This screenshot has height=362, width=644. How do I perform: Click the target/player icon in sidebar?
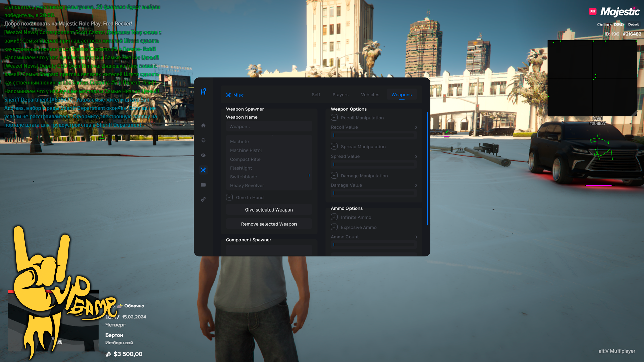[x=203, y=140]
